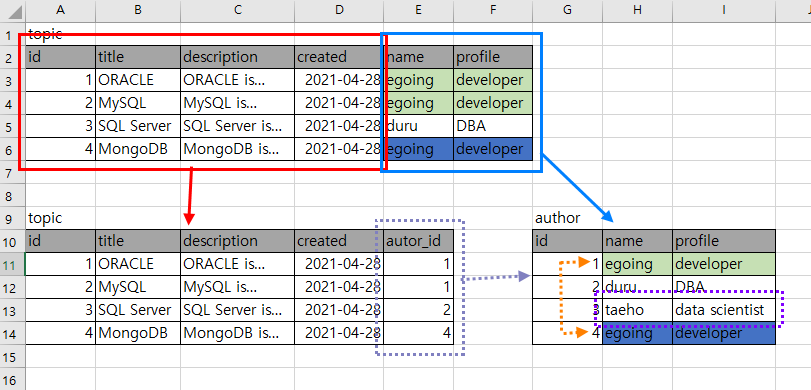This screenshot has height=390, width=811.
Task: Select column E header
Action: (x=418, y=10)
